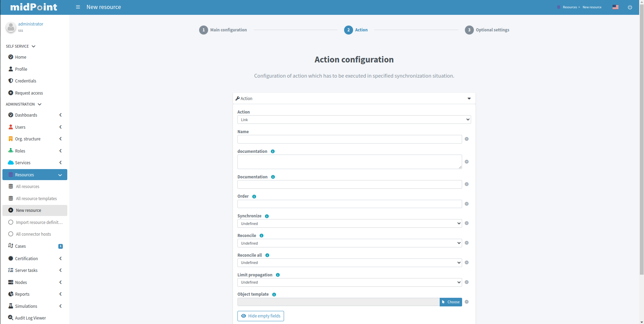Remove the Name field value icon

click(x=467, y=139)
